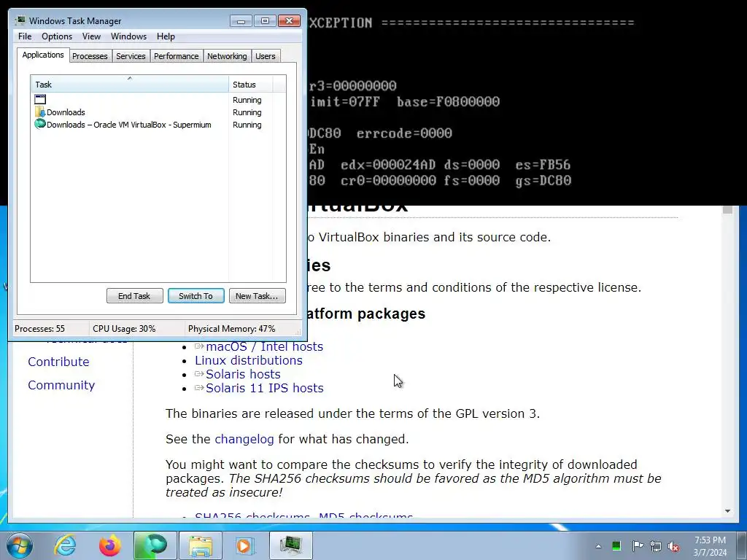Switch to the Users tab
The width and height of the screenshot is (747, 560).
(265, 56)
